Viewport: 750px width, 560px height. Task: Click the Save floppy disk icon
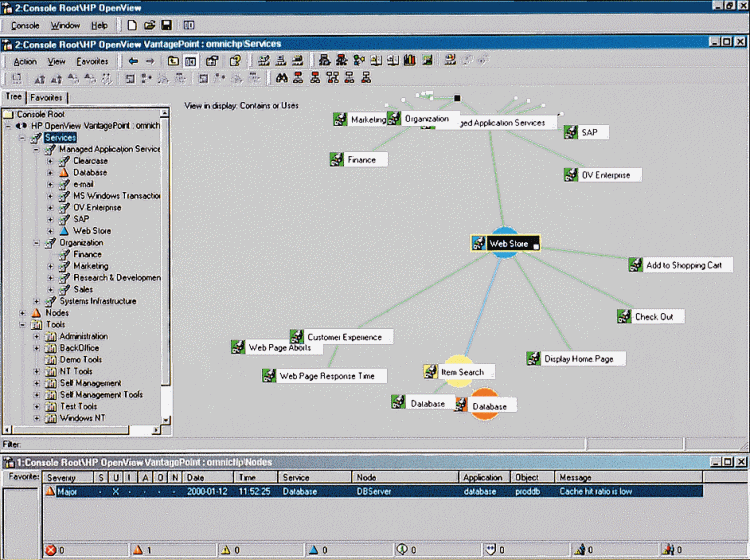[x=166, y=25]
